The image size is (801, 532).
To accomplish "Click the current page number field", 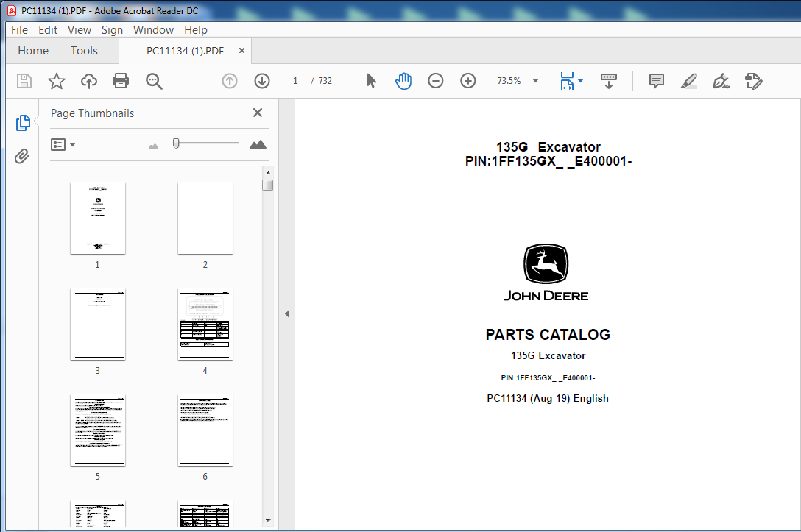I will coord(295,81).
